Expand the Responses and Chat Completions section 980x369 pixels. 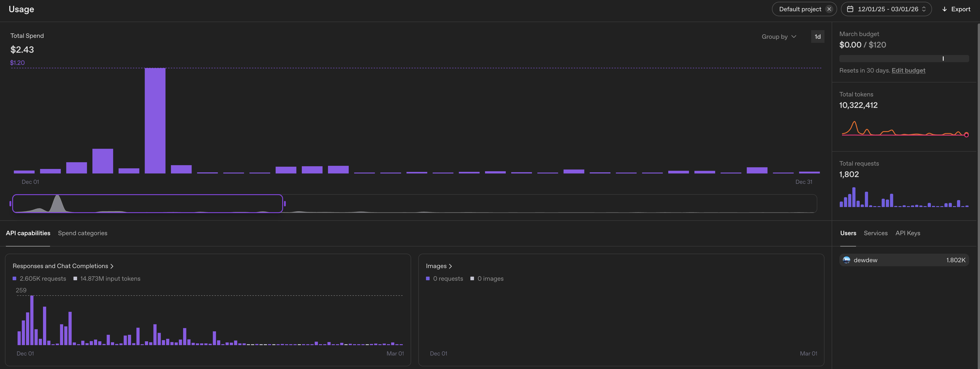coord(61,266)
